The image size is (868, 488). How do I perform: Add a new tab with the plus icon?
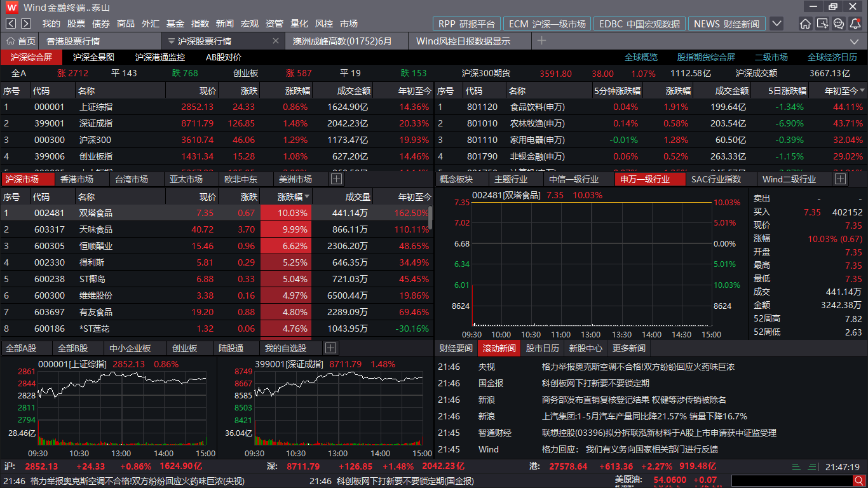click(541, 41)
